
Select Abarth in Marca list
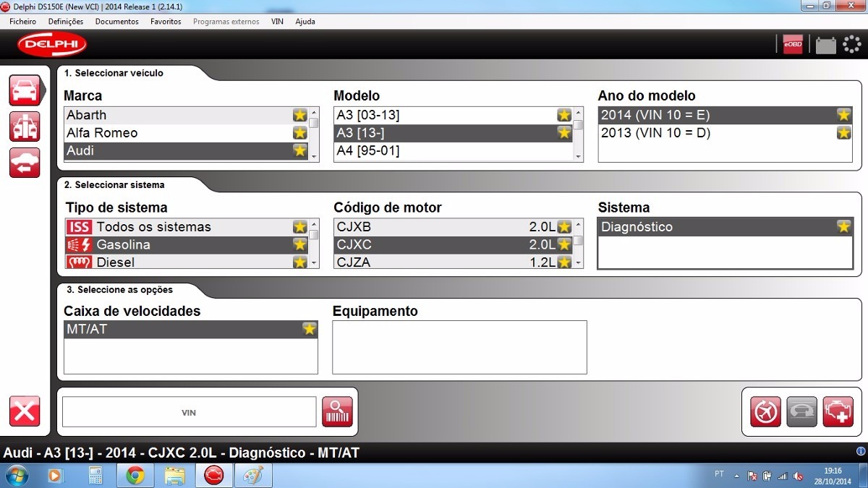186,115
